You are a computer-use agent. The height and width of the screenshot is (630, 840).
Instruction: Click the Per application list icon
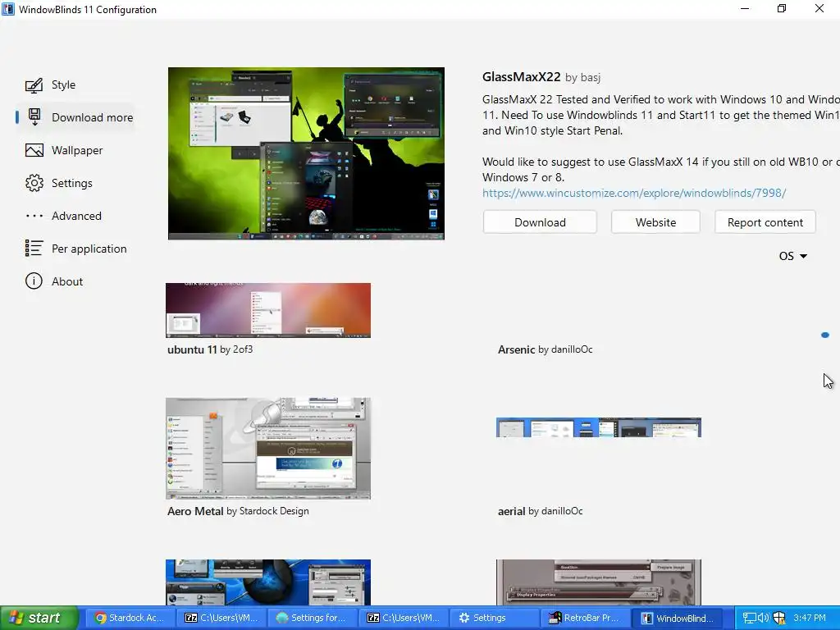click(x=34, y=248)
